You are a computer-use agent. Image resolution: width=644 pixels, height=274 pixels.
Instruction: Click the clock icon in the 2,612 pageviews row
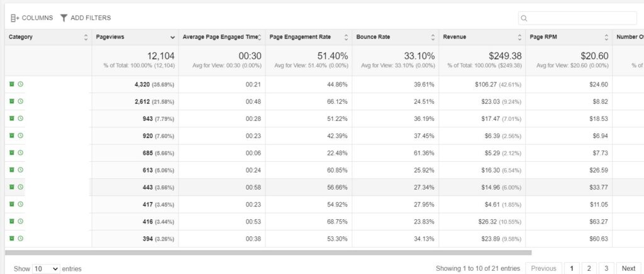21,101
